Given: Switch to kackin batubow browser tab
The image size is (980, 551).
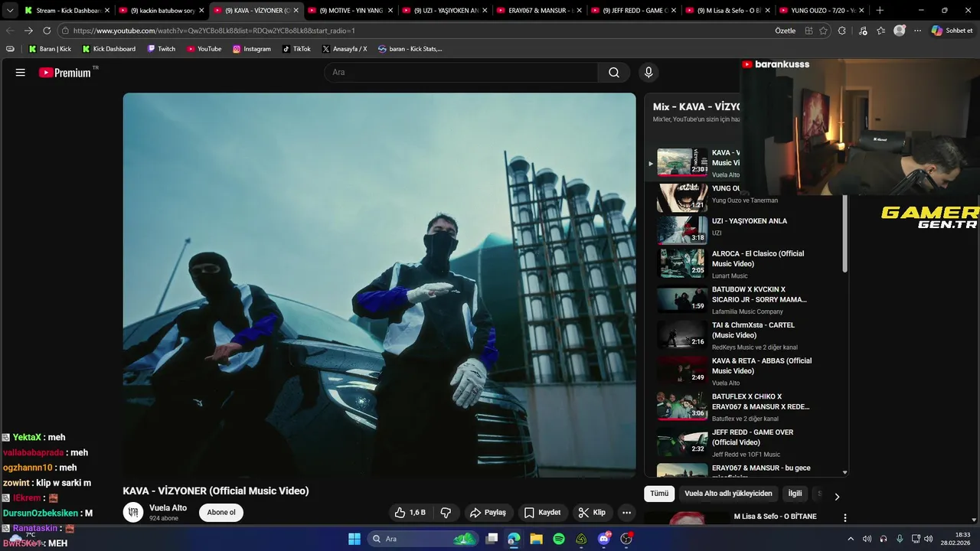Looking at the screenshot, I should pos(162,11).
